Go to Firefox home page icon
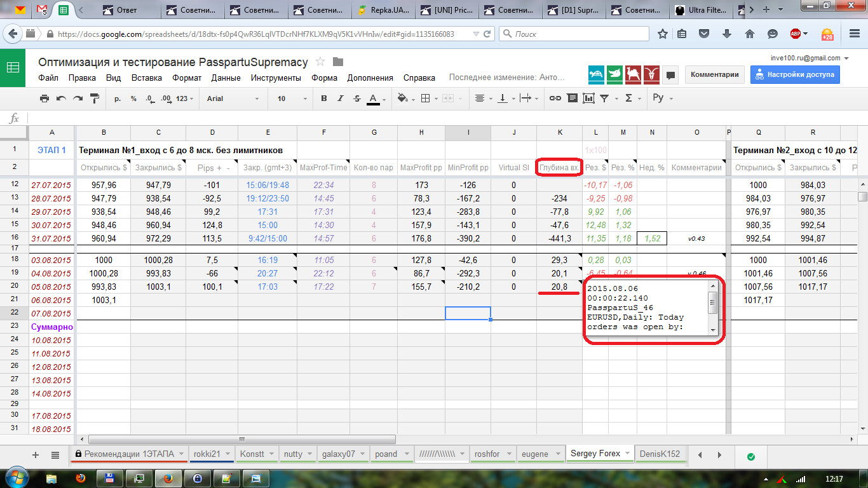Screen dimensions: 868x488 750,34
